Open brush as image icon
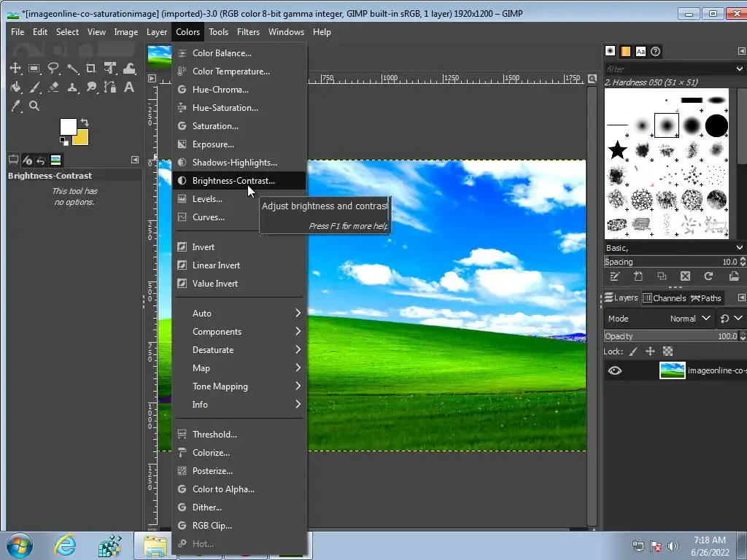 pyautogui.click(x=734, y=276)
